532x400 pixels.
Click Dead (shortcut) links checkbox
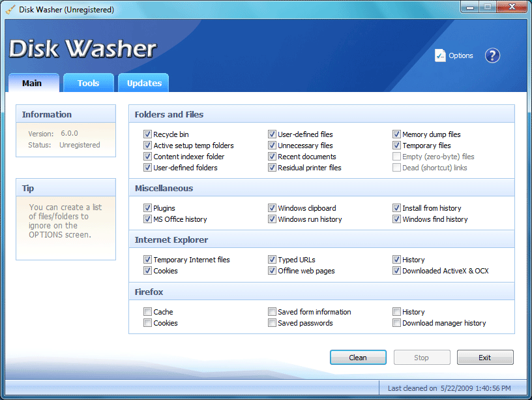tap(396, 168)
